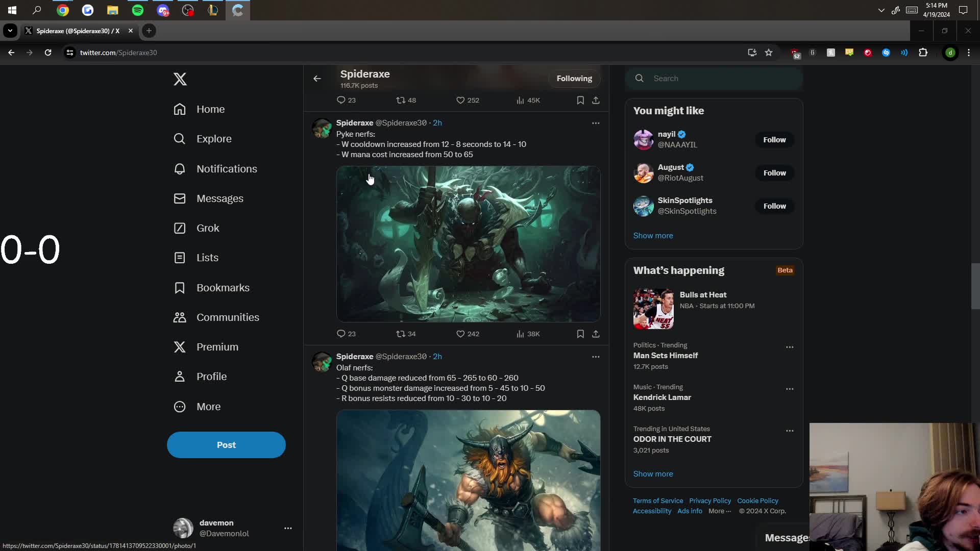Open the Olaf artwork image
The image size is (980, 551).
468,480
